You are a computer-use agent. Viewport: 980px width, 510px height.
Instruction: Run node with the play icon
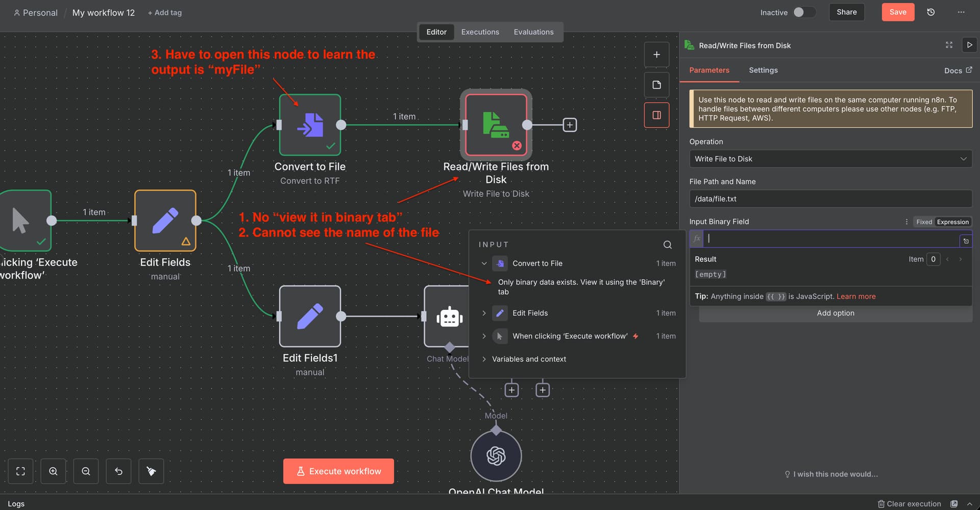(x=969, y=45)
